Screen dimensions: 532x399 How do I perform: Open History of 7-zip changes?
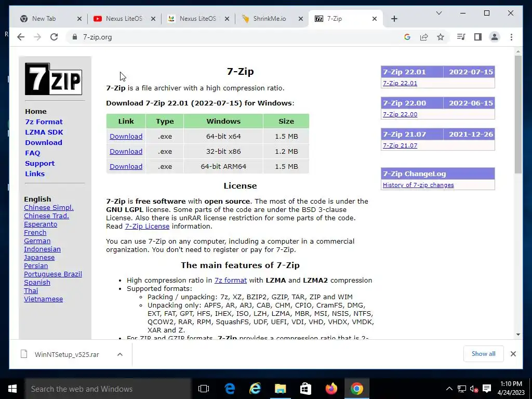click(x=418, y=185)
